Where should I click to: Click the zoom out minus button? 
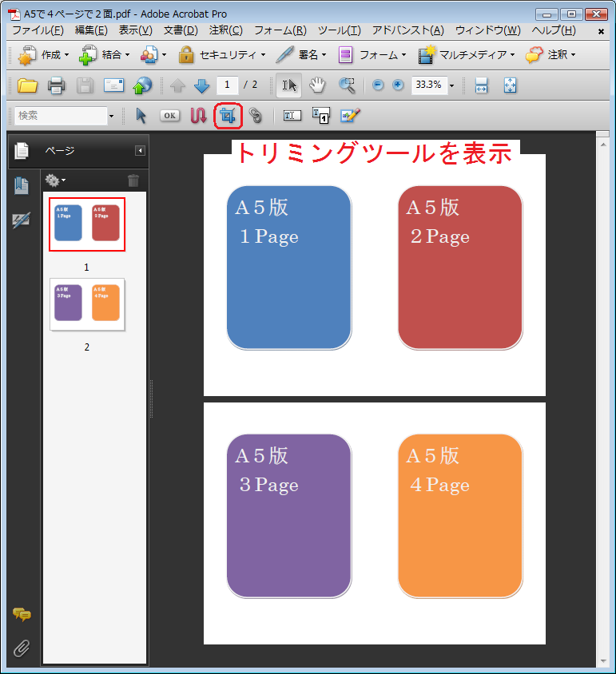378,85
